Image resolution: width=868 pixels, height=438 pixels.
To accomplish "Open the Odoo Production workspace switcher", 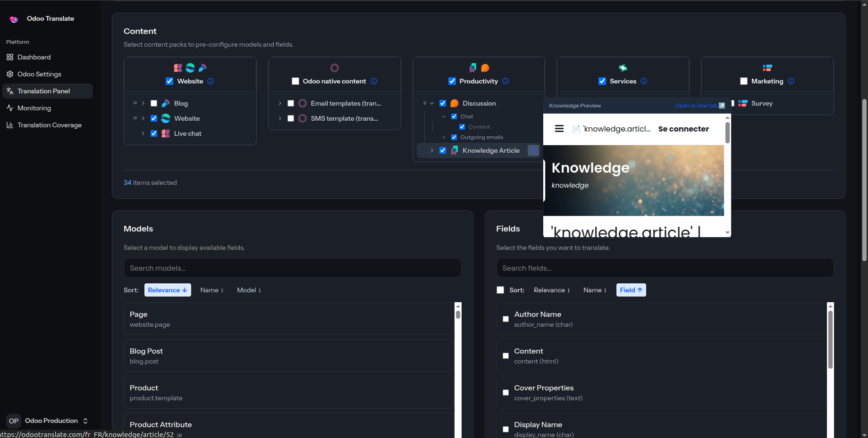I will click(x=48, y=421).
